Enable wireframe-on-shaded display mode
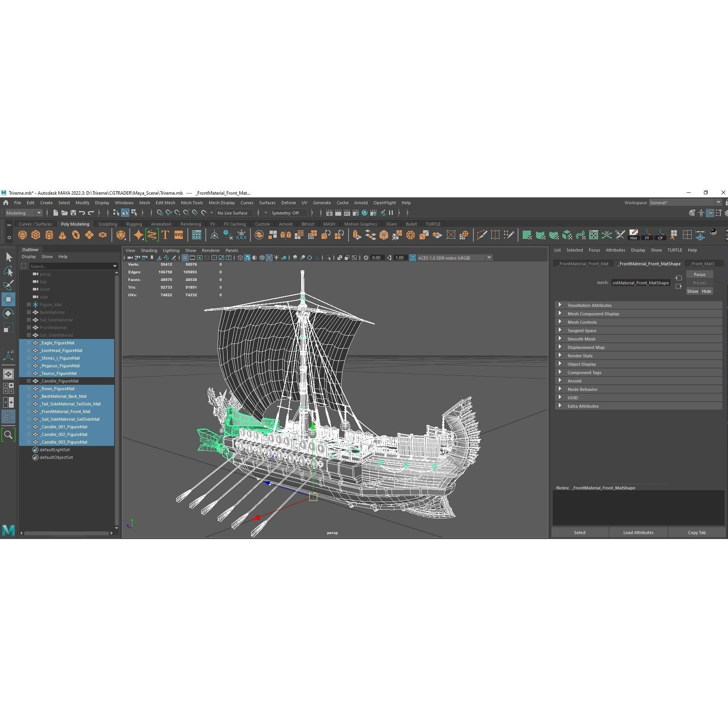 (x=261, y=258)
